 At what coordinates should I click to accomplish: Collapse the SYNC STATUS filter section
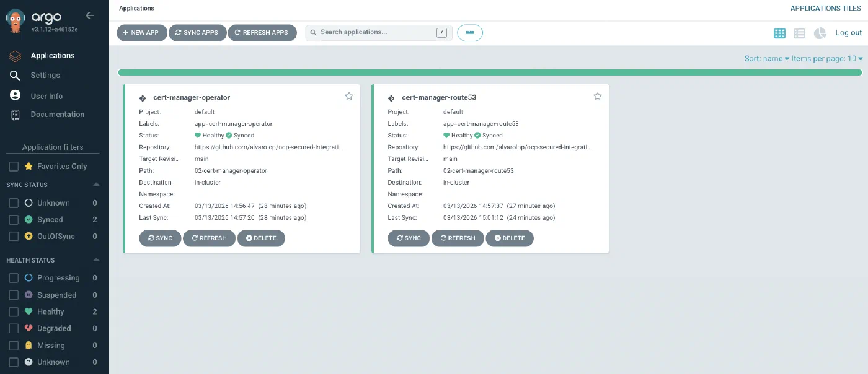(x=96, y=185)
